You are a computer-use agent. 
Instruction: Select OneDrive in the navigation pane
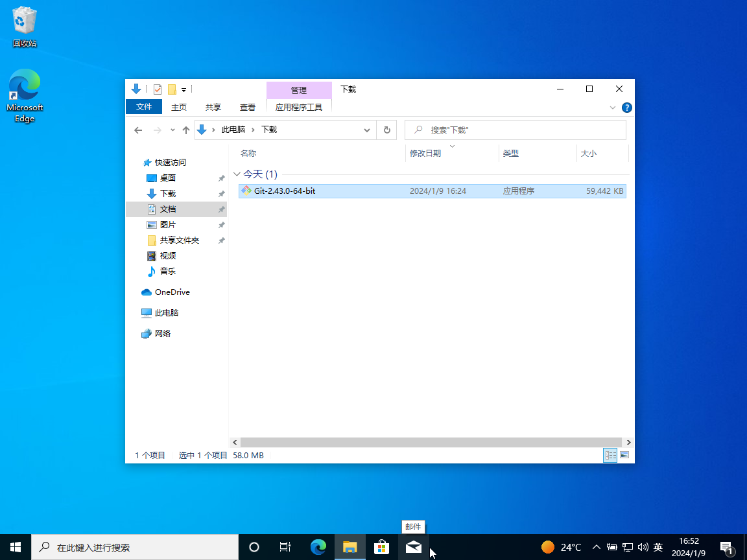[x=172, y=292]
